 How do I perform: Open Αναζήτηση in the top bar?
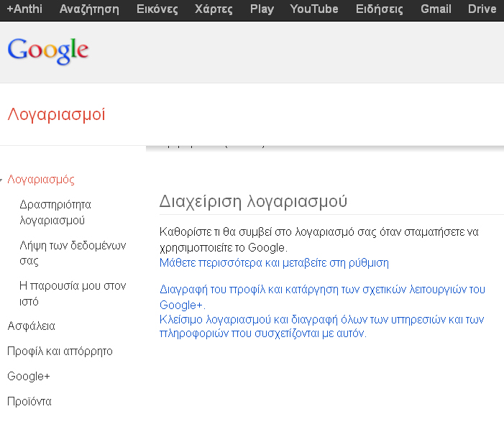(x=91, y=9)
